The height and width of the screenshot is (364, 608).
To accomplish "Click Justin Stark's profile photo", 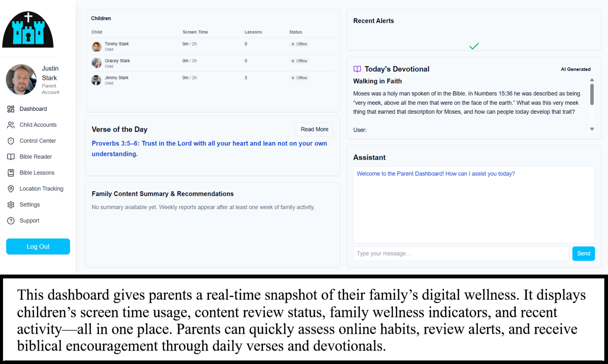I will [21, 80].
